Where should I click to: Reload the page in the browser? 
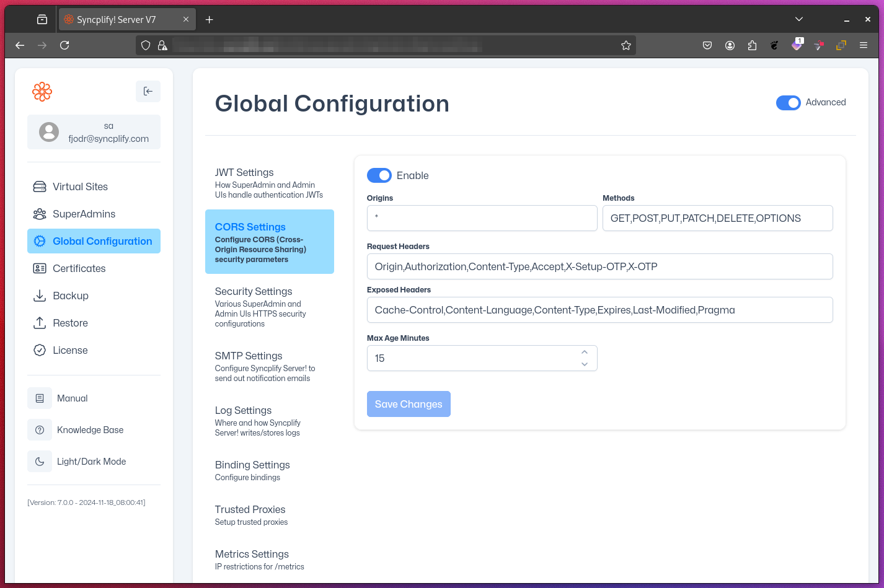pos(64,45)
